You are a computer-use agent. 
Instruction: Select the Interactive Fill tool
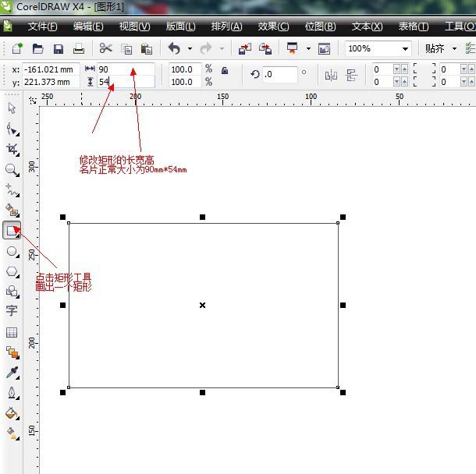[x=12, y=433]
